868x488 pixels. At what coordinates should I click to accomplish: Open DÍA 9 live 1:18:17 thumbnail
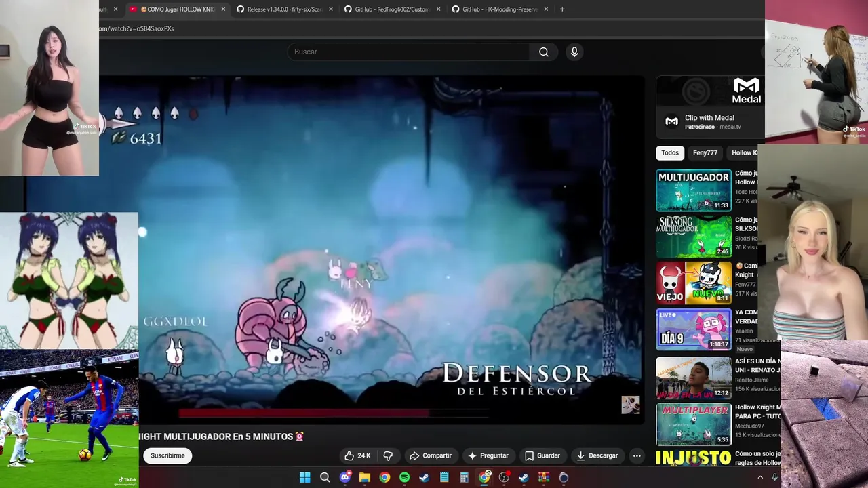point(694,329)
